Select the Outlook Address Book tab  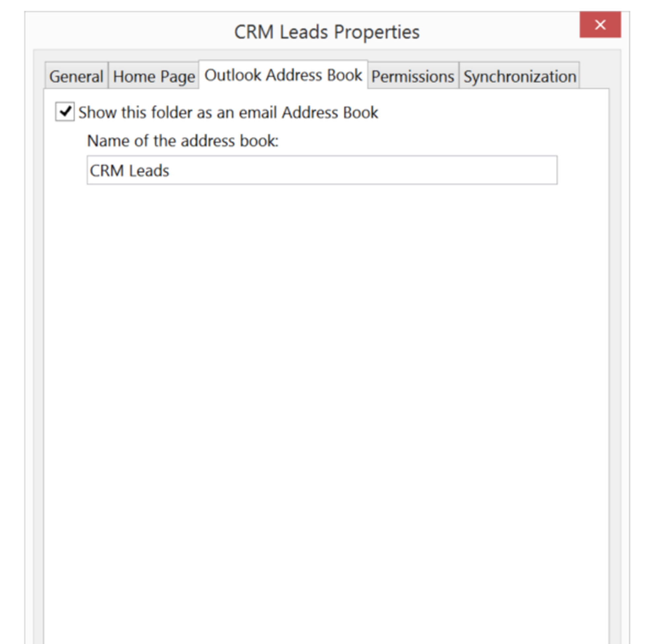click(283, 75)
